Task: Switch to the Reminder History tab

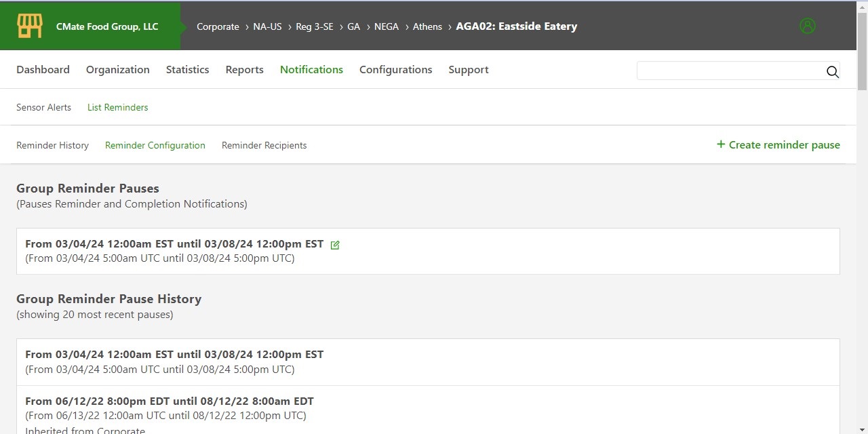Action: [52, 145]
